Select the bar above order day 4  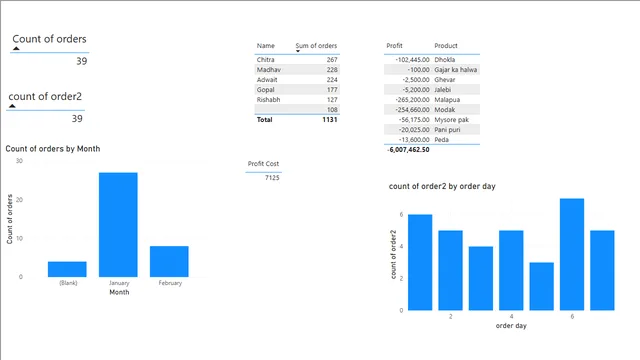point(511,270)
